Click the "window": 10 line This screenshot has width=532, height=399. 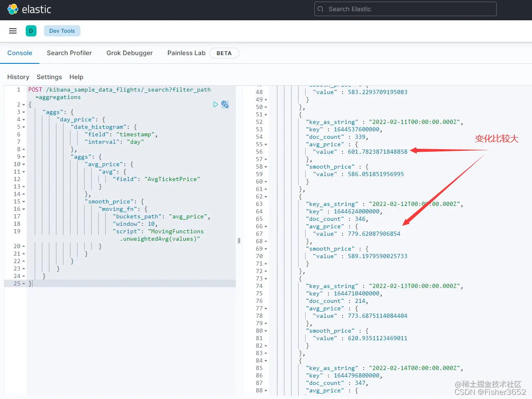coord(135,224)
